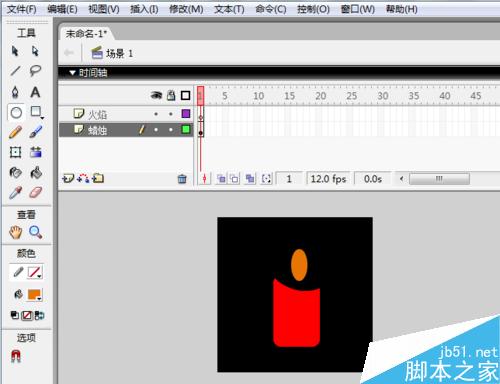Toggle Onion Skin in the timeline

221,179
